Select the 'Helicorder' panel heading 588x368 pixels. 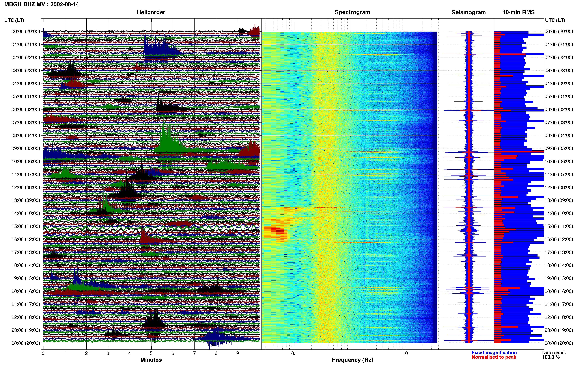click(x=151, y=12)
